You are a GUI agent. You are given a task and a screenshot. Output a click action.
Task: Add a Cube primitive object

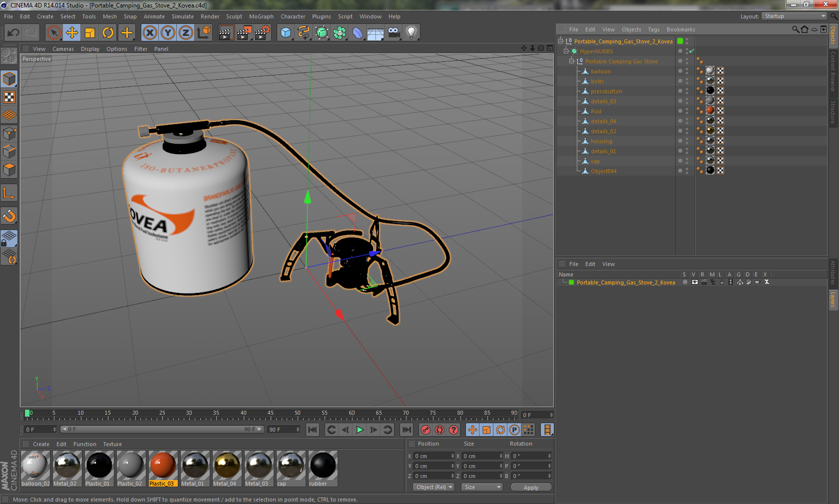pos(286,33)
